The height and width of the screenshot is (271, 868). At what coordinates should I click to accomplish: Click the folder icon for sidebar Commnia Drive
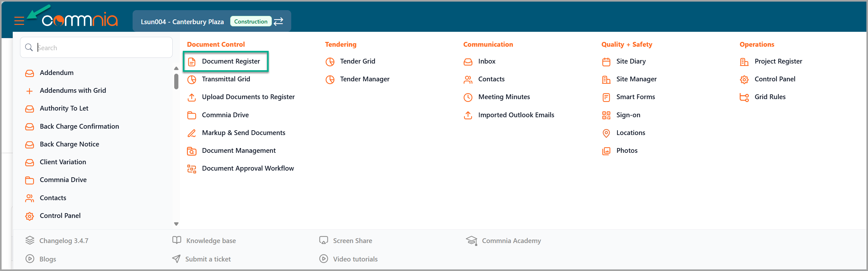coord(30,180)
